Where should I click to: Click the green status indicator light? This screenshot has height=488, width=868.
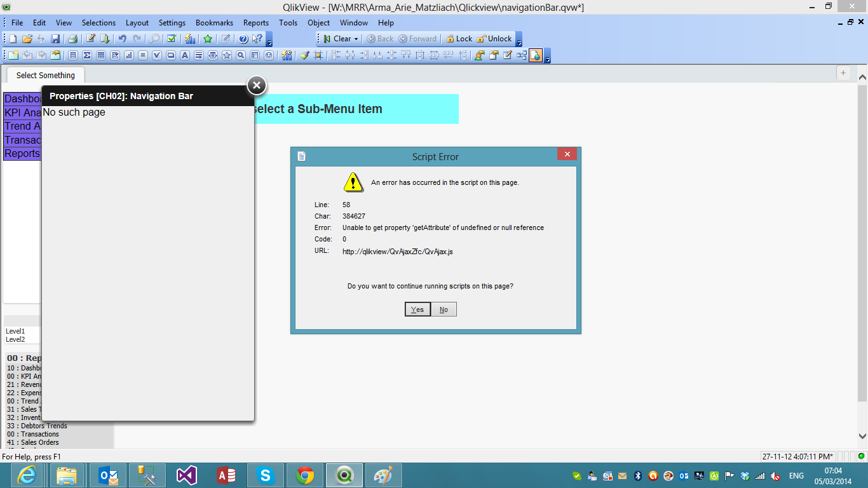(861, 456)
